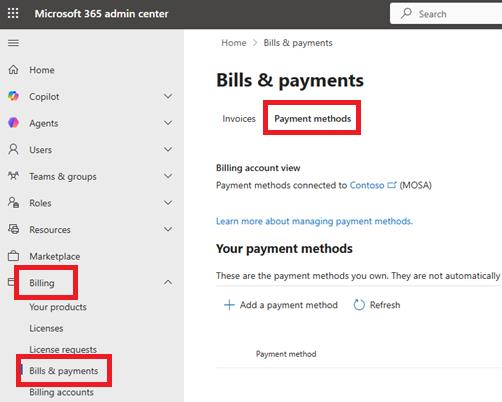The width and height of the screenshot is (502, 402).
Task: Click the Home breadcrumb link
Action: click(x=234, y=43)
